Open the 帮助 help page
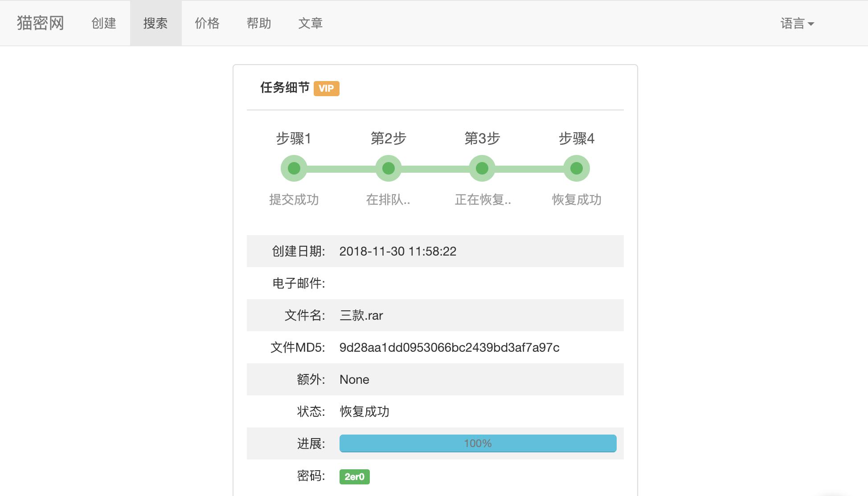This screenshot has width=868, height=496. pyautogui.click(x=259, y=24)
